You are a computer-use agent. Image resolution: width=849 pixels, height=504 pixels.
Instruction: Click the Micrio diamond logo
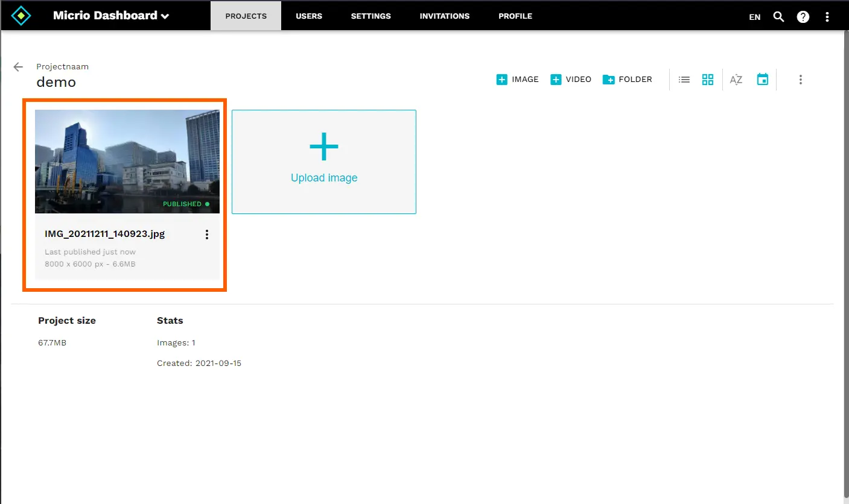(x=21, y=16)
